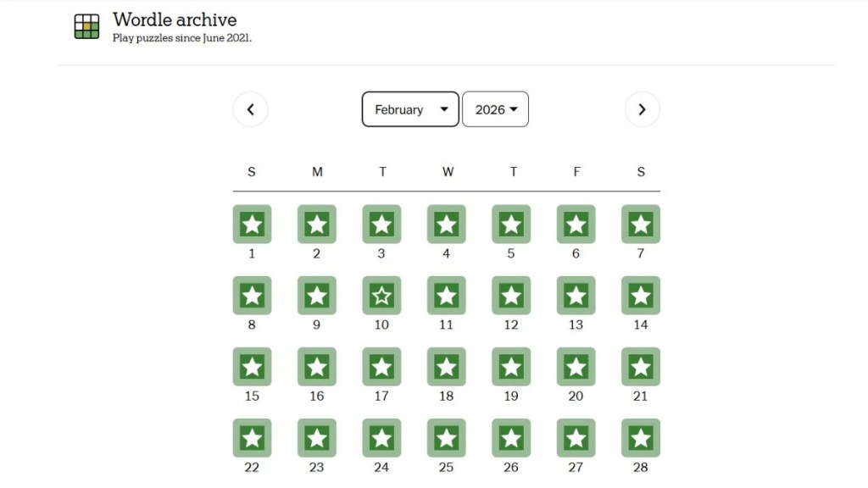
Task: Open the 2026 year dropdown
Action: pyautogui.click(x=495, y=109)
